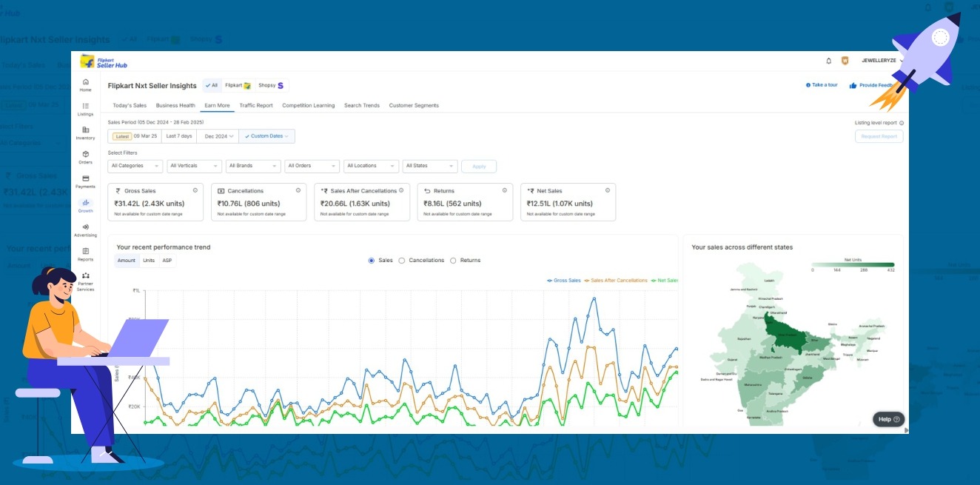Open the Help button
Screen dimensions: 980x485
[x=888, y=419]
